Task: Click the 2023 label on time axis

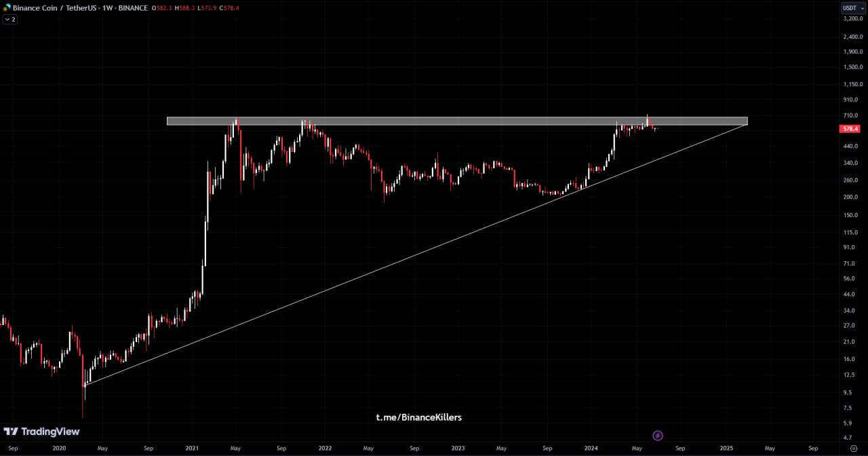Action: tap(458, 449)
